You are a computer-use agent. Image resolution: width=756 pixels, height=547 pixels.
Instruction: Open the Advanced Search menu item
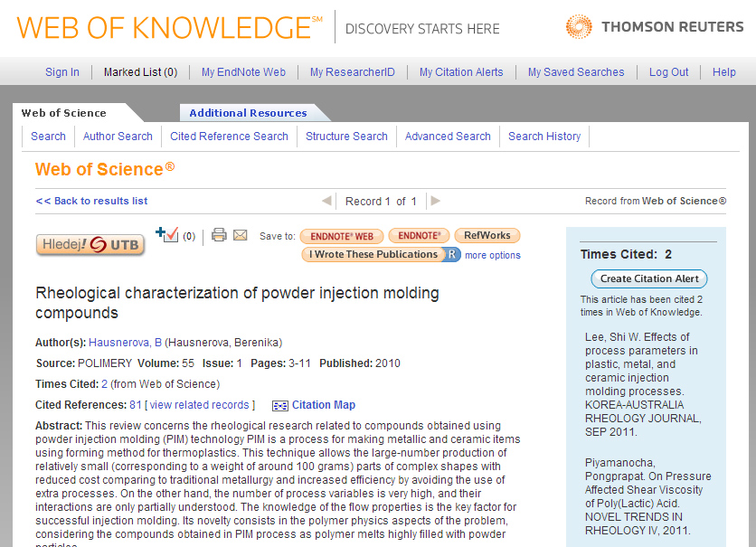[x=448, y=137]
